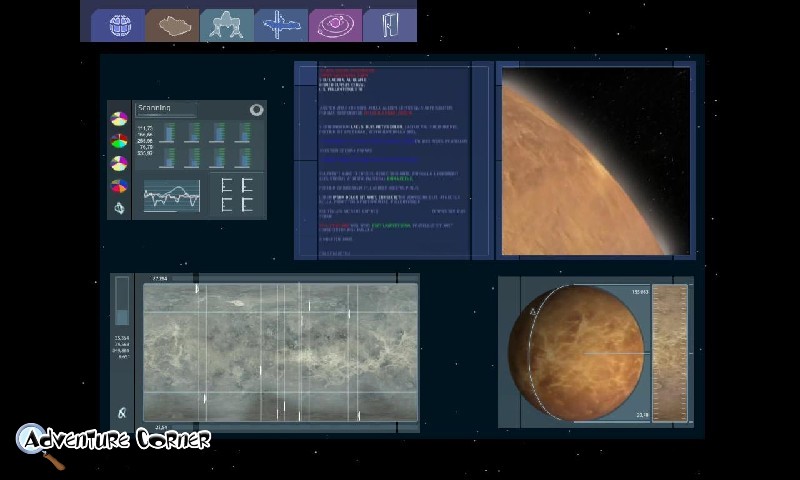Click the vertical ruler strip right of the globe
The image size is (800, 480).
tap(670, 353)
